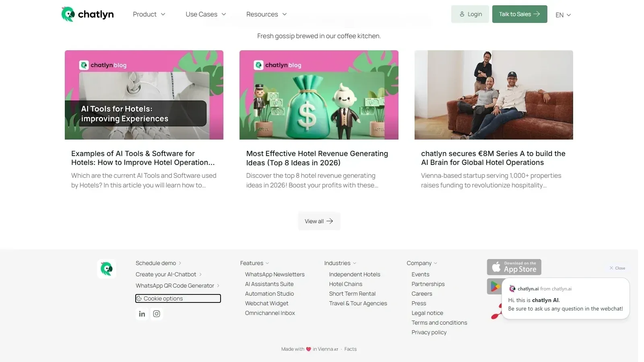The width and height of the screenshot is (644, 362).
Task: Open Most Effective Hotel Revenue Ideas article
Action: pos(317,158)
